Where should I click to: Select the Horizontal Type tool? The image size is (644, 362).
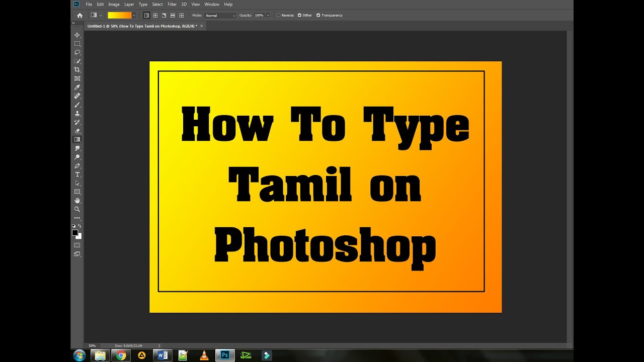[x=77, y=174]
